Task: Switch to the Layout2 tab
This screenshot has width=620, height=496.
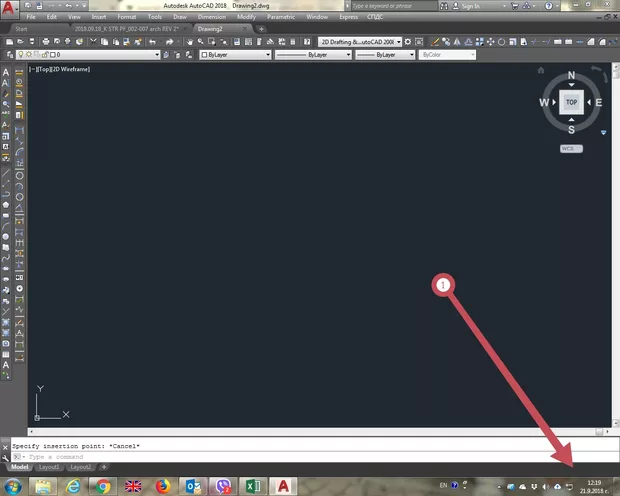Action: [x=80, y=467]
